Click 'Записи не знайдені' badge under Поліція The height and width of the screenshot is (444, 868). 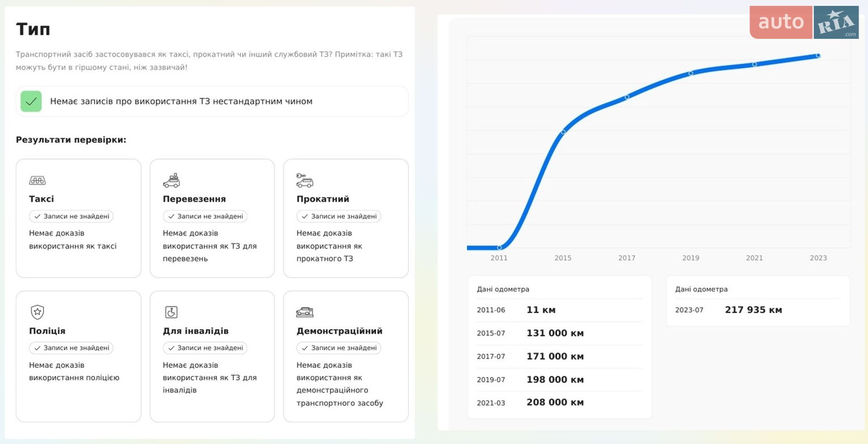71,348
